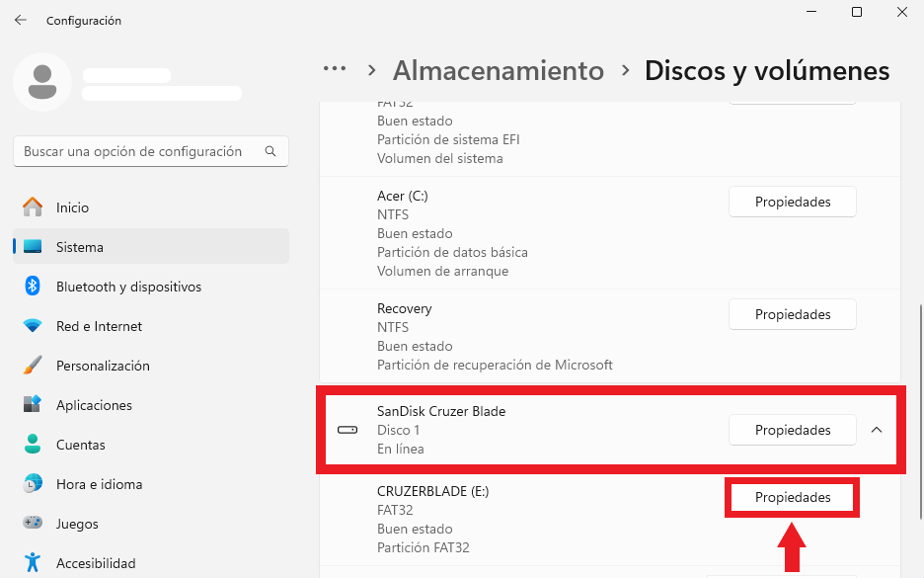Open Propiedades for the Recovery volume
This screenshot has width=924, height=578.
pos(793,314)
